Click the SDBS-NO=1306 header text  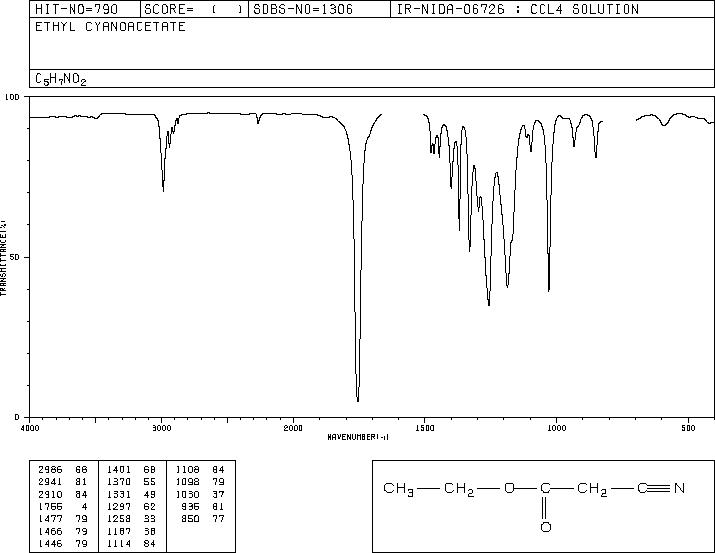tap(303, 9)
